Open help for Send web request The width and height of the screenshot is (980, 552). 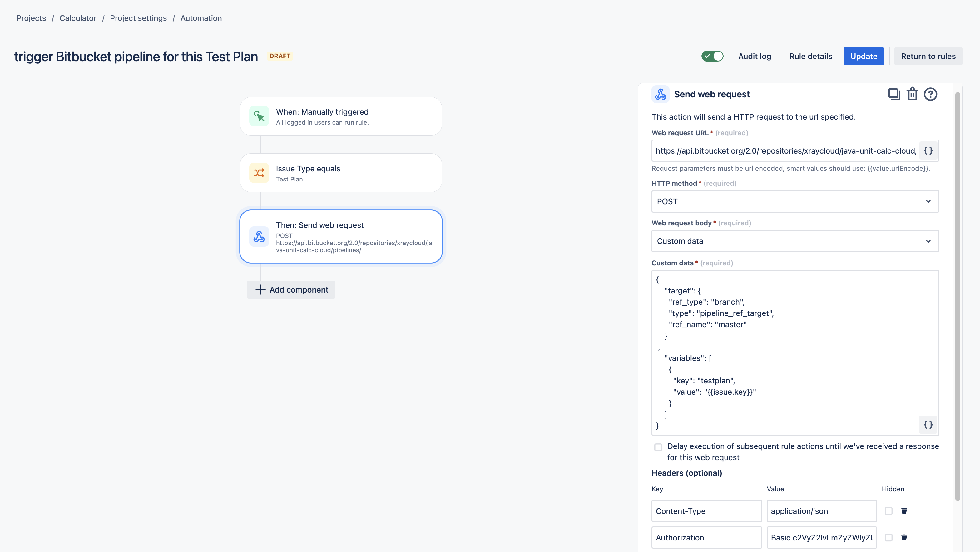click(x=931, y=94)
